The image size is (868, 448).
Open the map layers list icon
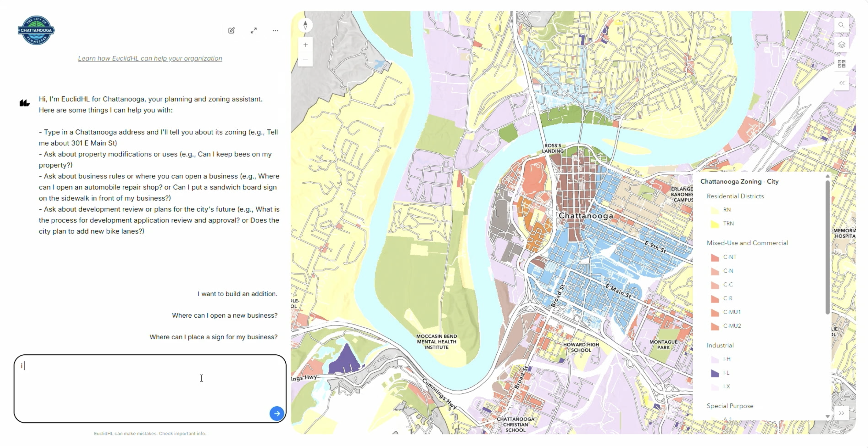click(x=841, y=45)
